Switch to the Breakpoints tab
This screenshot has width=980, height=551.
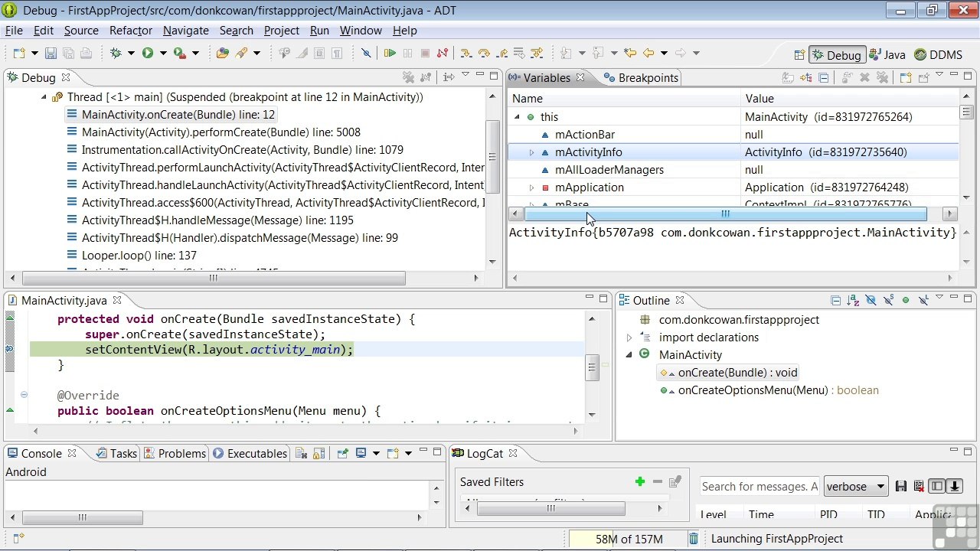[x=640, y=77]
